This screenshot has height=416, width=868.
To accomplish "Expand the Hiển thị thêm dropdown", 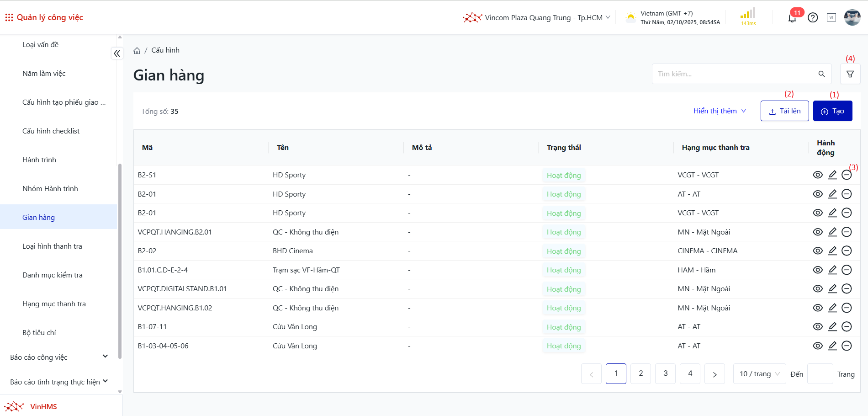I will 720,111.
